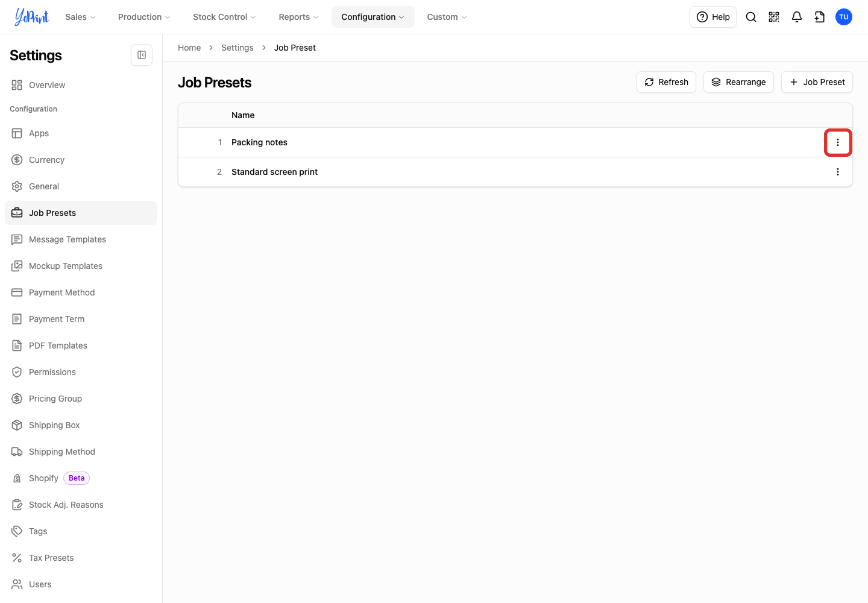Image resolution: width=868 pixels, height=603 pixels.
Task: Go to Home breadcrumb link
Action: click(189, 48)
